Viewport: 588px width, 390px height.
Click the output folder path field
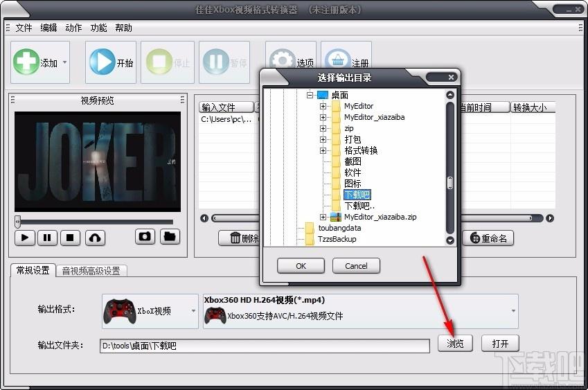[265, 346]
